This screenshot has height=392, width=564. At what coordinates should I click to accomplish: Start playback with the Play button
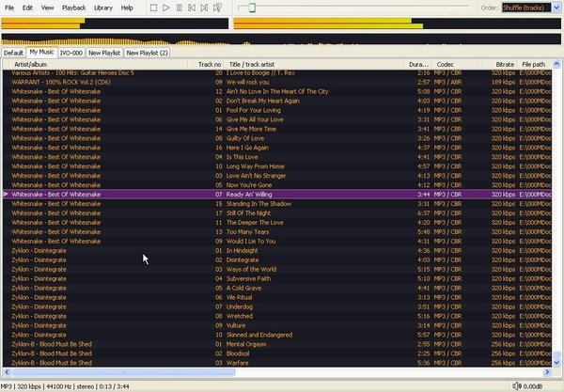click(165, 8)
